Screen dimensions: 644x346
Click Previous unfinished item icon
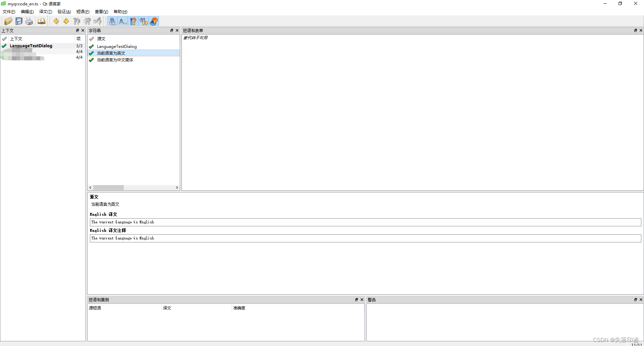coord(77,21)
